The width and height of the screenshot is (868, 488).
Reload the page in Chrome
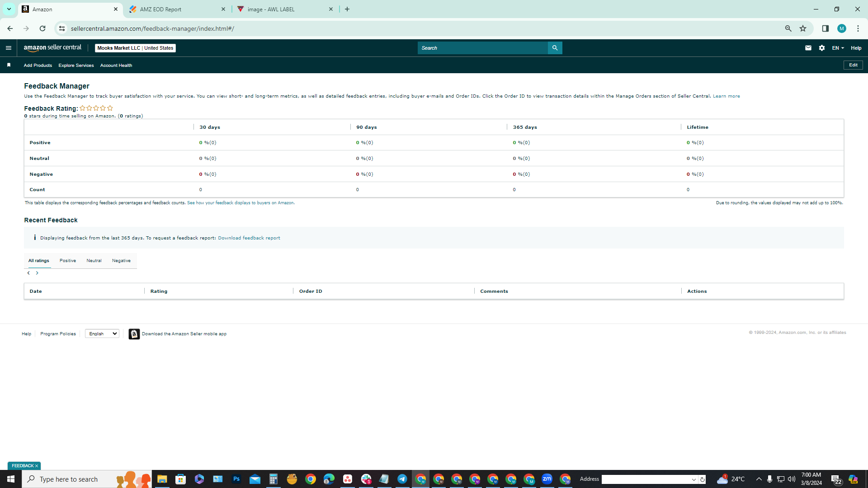42,28
